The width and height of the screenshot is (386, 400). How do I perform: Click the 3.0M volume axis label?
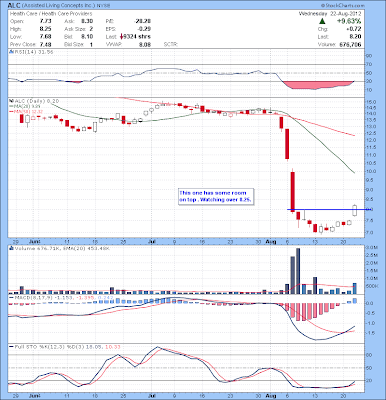point(372,248)
